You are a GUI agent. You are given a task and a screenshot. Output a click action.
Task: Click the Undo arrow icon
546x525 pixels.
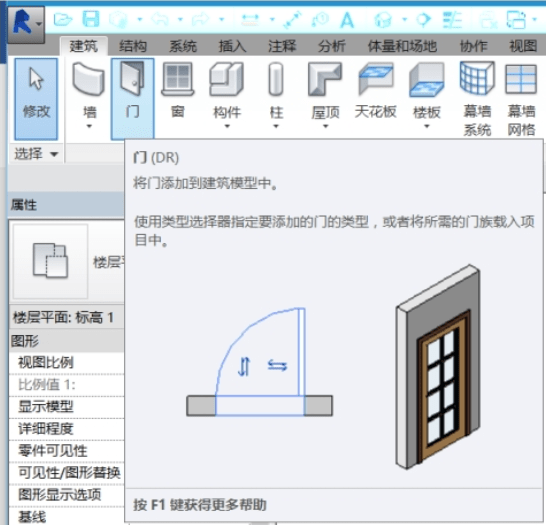(161, 19)
